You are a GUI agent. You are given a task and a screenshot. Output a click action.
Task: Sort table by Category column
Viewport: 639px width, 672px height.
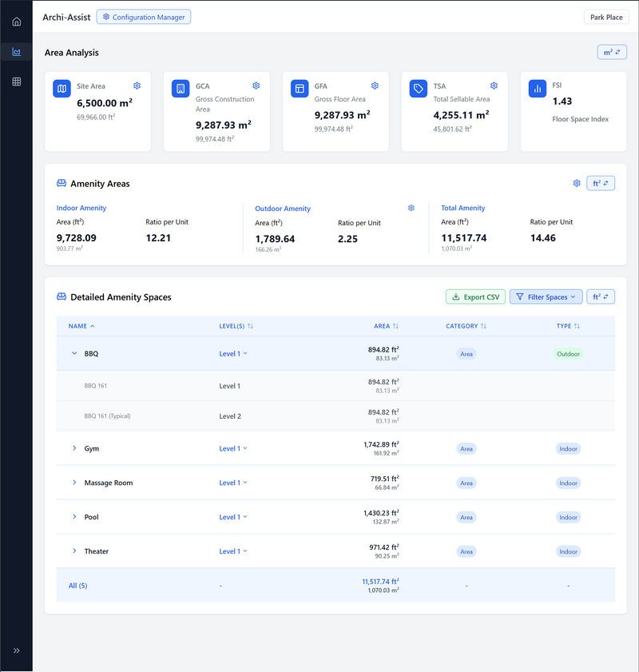(x=466, y=326)
